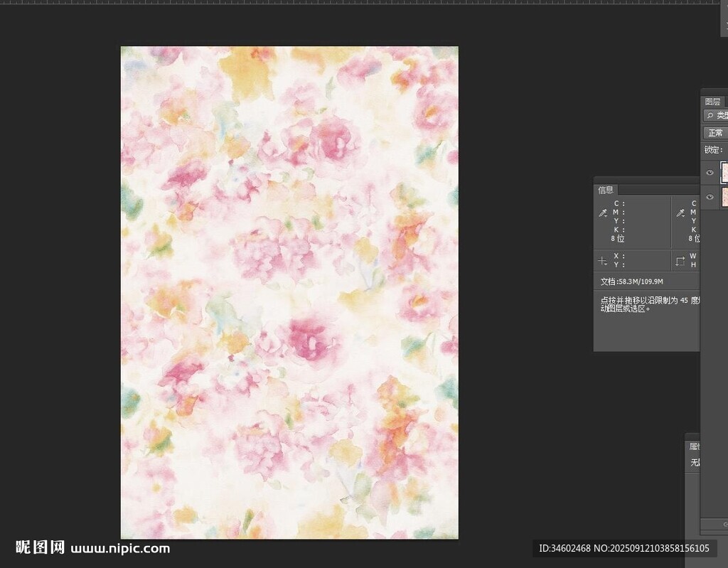Click the crosshair X Y coordinates icon
This screenshot has height=568, width=728.
[603, 261]
